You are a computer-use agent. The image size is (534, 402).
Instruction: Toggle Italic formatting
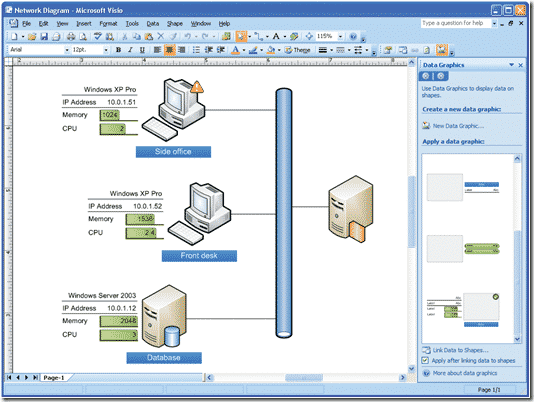tap(130, 50)
